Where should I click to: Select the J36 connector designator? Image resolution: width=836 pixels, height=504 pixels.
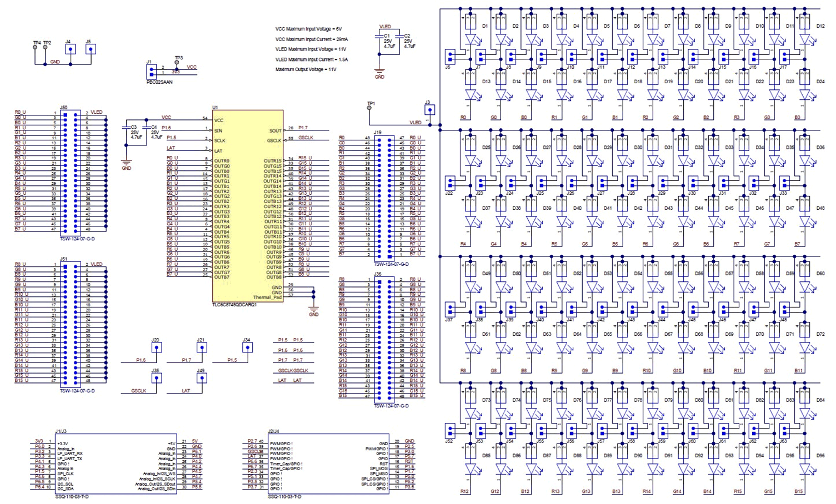click(378, 274)
